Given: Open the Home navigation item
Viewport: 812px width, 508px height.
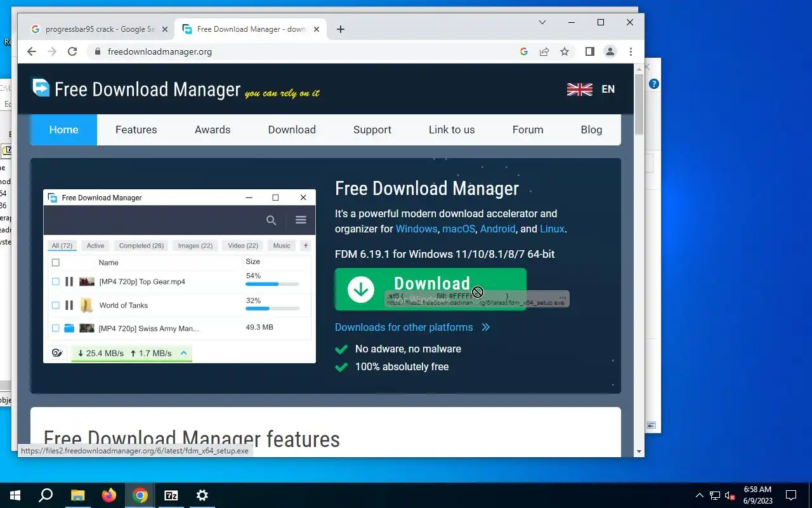Looking at the screenshot, I should 63,130.
